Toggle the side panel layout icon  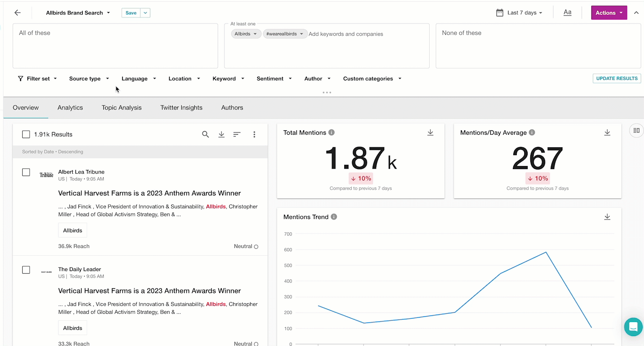pyautogui.click(x=637, y=130)
